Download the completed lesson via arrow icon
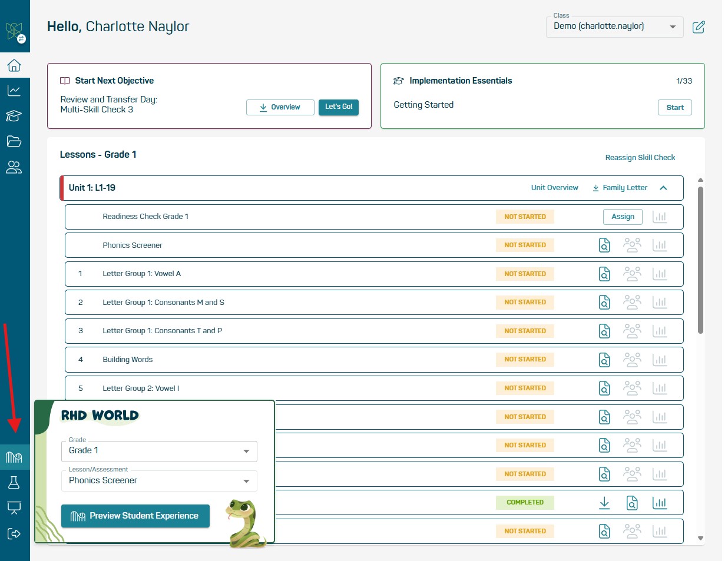 (604, 502)
